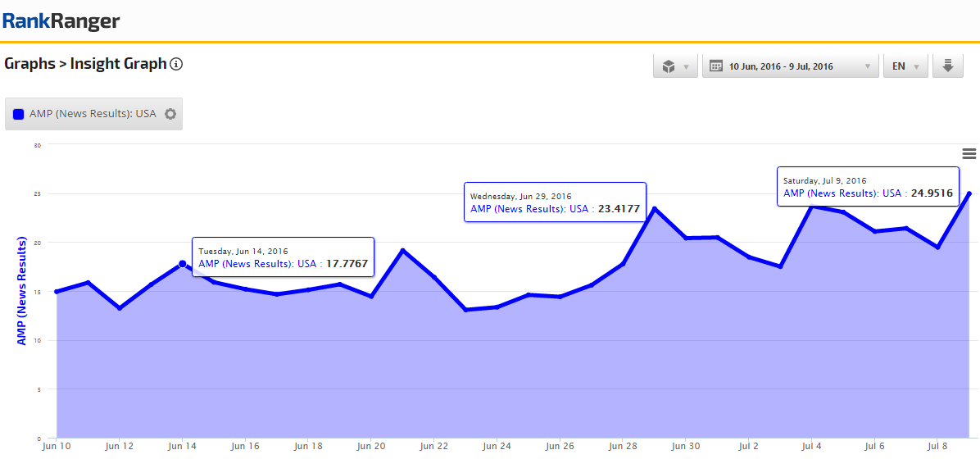980x459 pixels.
Task: Click the final data point for Jul 9
Action: (x=969, y=193)
